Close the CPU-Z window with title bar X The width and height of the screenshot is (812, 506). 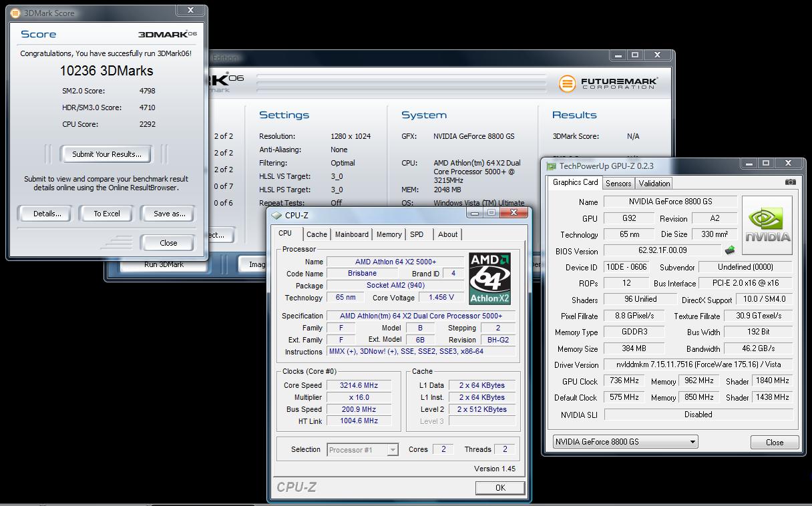coord(514,212)
